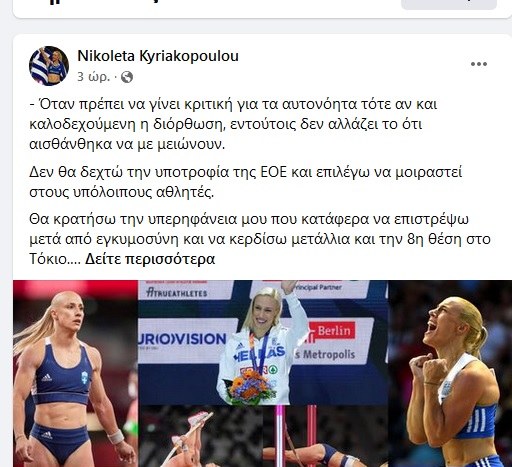Click the globe public audience icon
The image size is (512, 467).
pyautogui.click(x=127, y=77)
